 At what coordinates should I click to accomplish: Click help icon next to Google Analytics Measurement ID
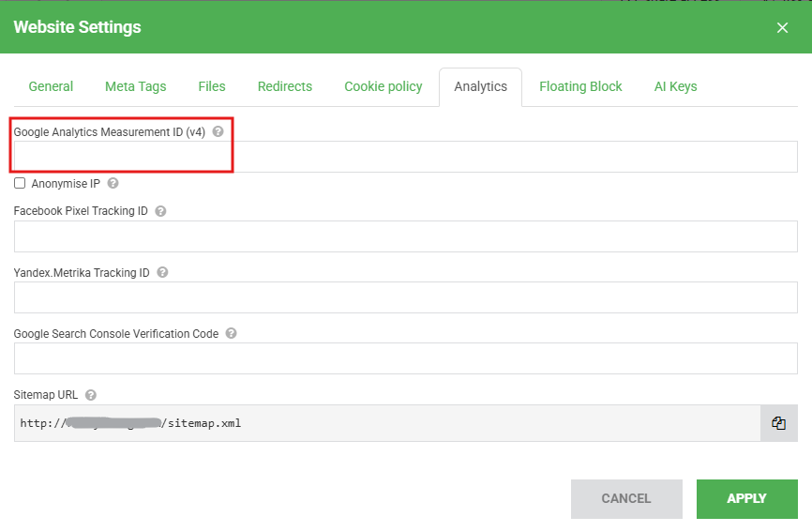point(218,132)
